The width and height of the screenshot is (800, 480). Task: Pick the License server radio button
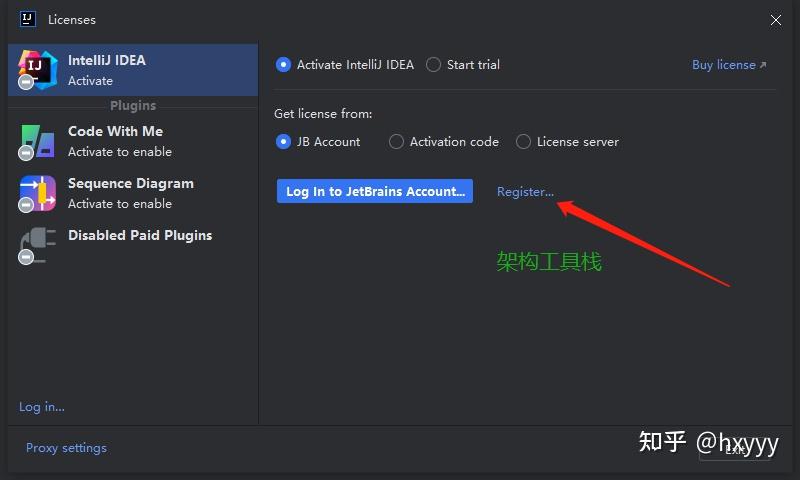click(523, 142)
